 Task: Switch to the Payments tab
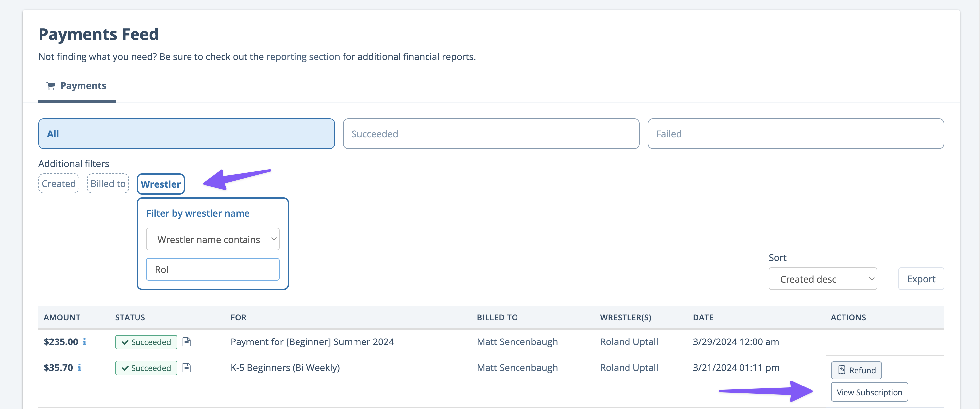[77, 86]
